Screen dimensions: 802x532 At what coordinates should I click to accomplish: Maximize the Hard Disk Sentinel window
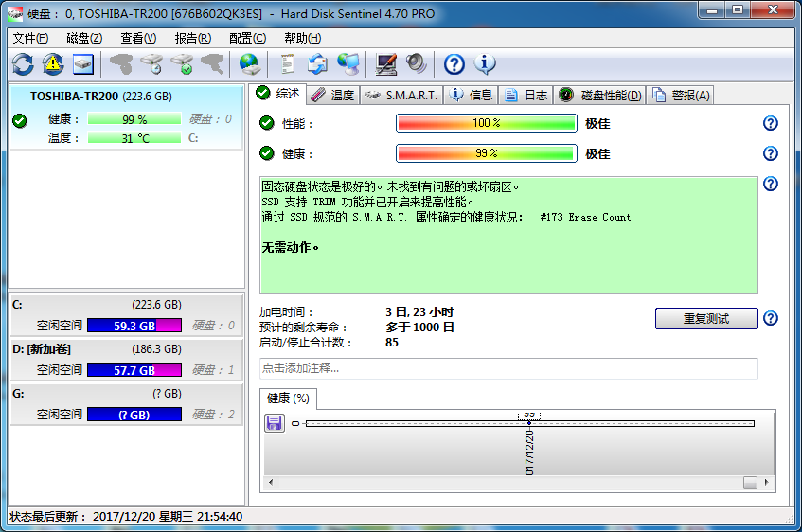pyautogui.click(x=737, y=9)
